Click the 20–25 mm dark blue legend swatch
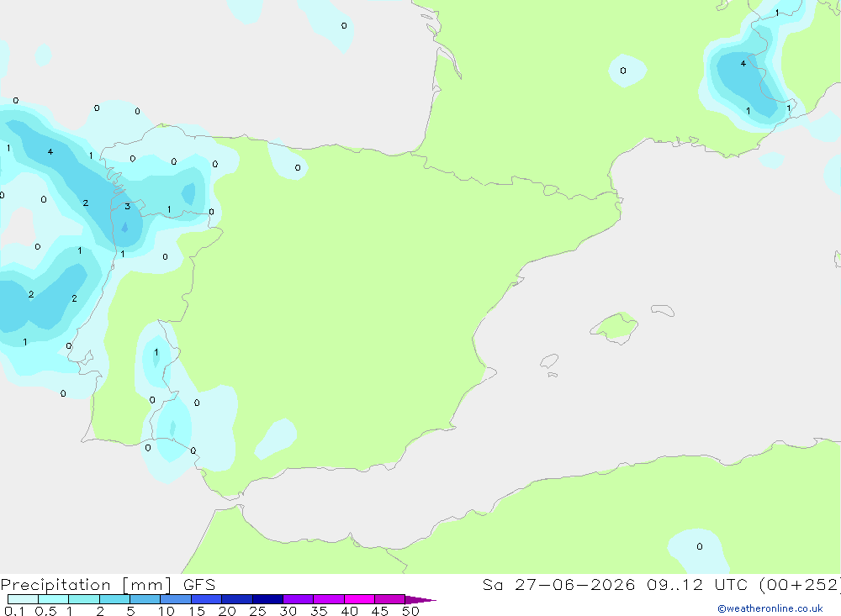841x616 pixels. [236, 599]
